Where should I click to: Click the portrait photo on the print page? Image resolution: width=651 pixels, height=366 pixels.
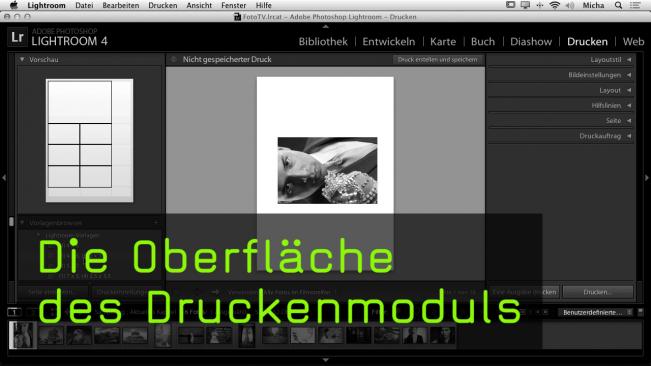(x=327, y=171)
